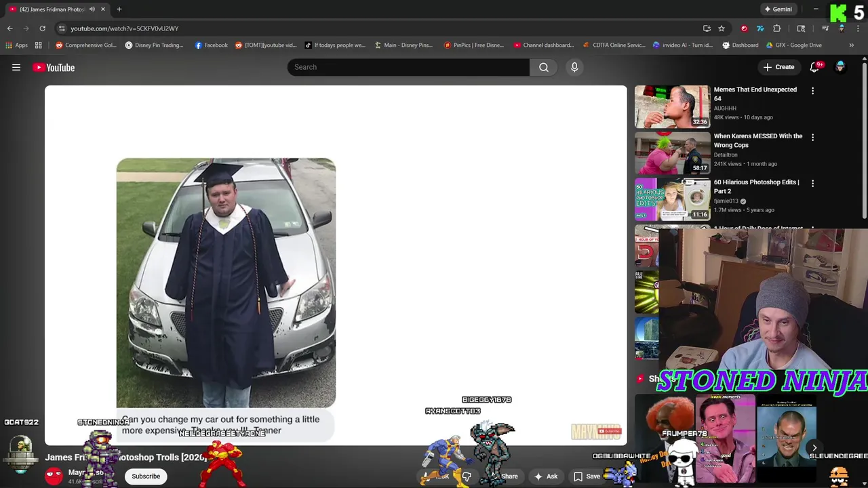Open the invideo AI bookmark
The height and width of the screenshot is (488, 868).
click(x=682, y=45)
